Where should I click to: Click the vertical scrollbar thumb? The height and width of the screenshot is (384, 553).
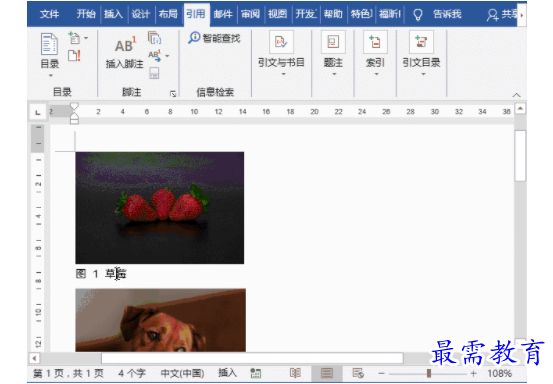[x=520, y=156]
